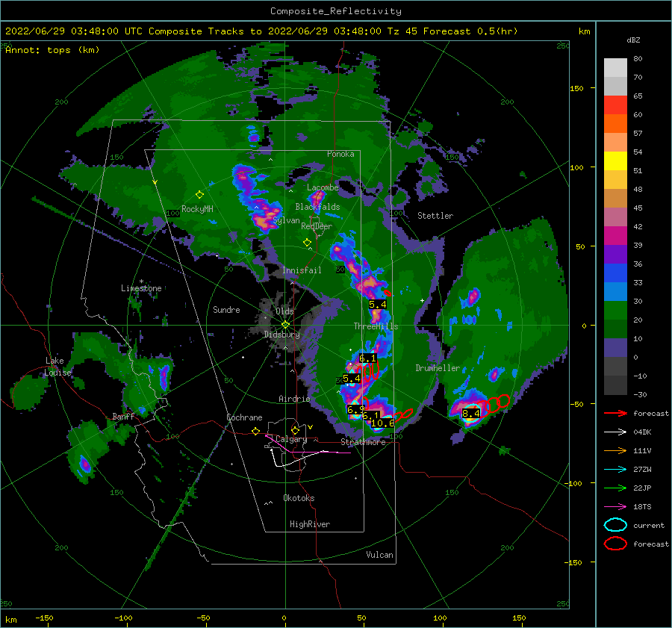Click the cyan current-storm ellipse at 8.4 cell
672x628 pixels.
click(x=471, y=412)
